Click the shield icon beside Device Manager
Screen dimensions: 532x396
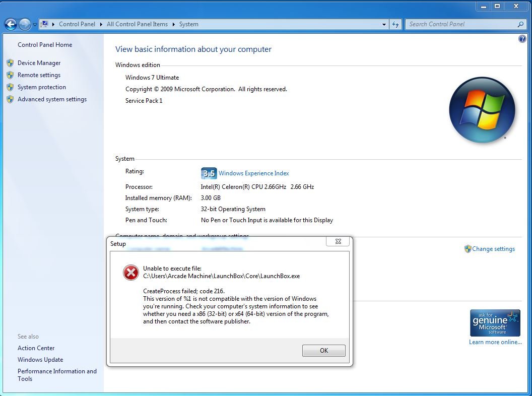click(x=10, y=63)
